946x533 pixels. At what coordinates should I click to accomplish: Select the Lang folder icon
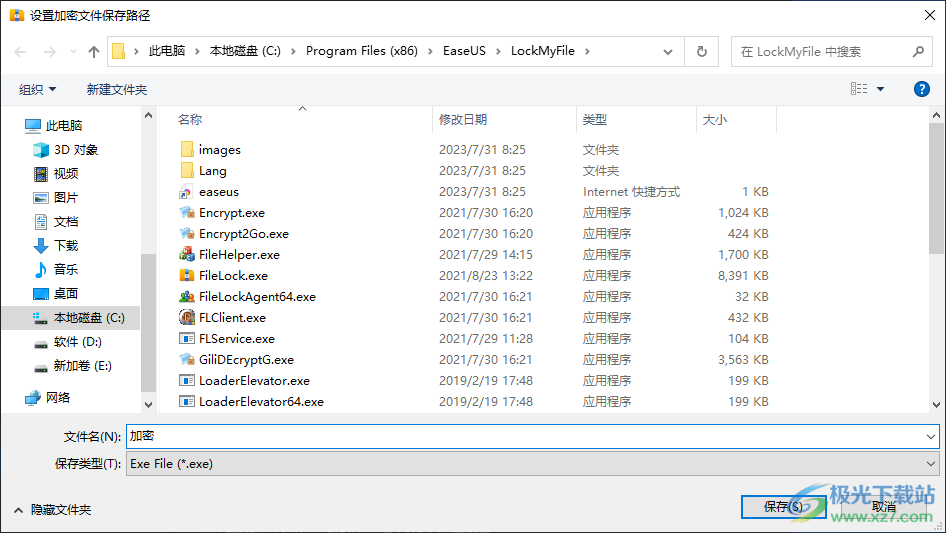coord(187,170)
